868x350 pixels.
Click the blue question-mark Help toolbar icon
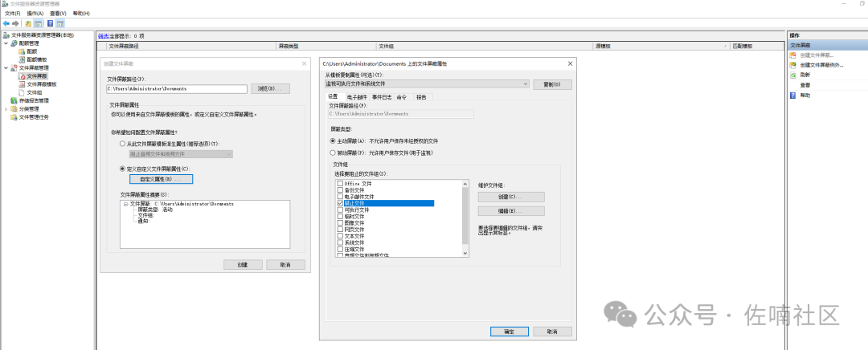[x=51, y=24]
